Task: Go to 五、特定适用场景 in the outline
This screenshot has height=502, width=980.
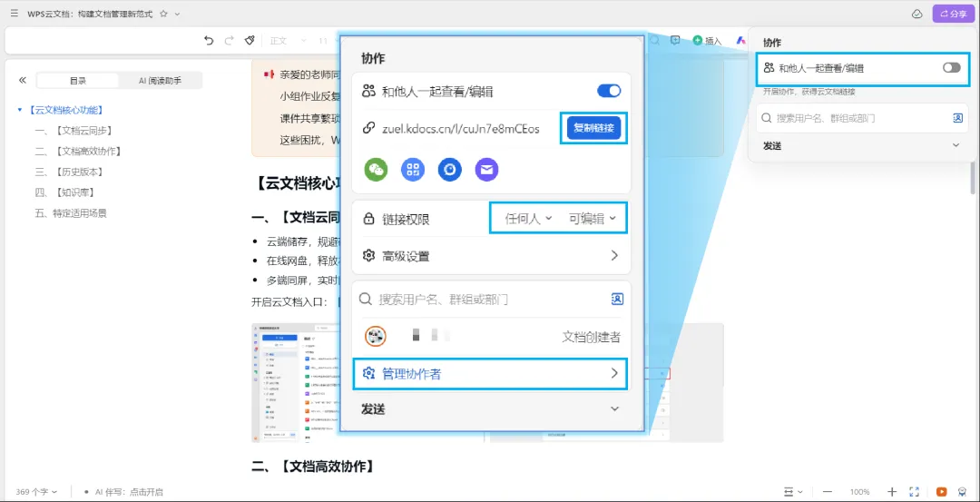Action: (71, 213)
